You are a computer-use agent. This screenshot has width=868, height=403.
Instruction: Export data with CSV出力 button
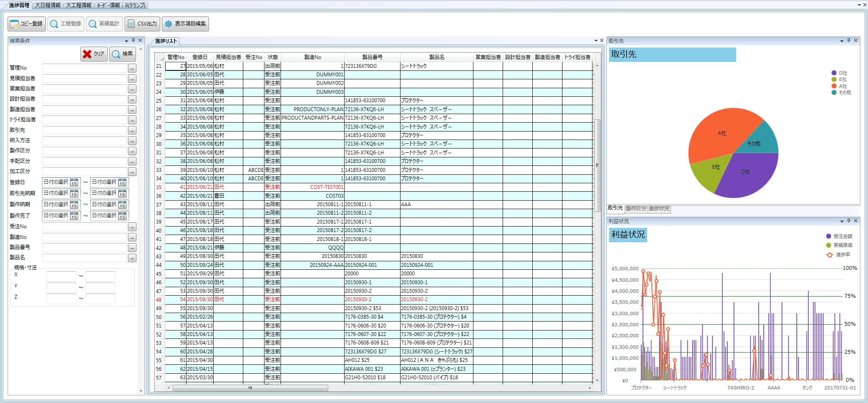(x=142, y=24)
